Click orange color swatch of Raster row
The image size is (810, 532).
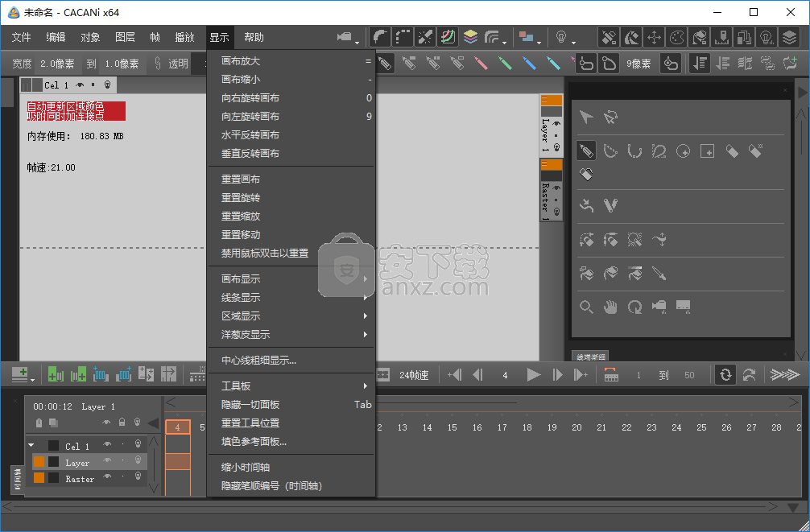coord(39,478)
